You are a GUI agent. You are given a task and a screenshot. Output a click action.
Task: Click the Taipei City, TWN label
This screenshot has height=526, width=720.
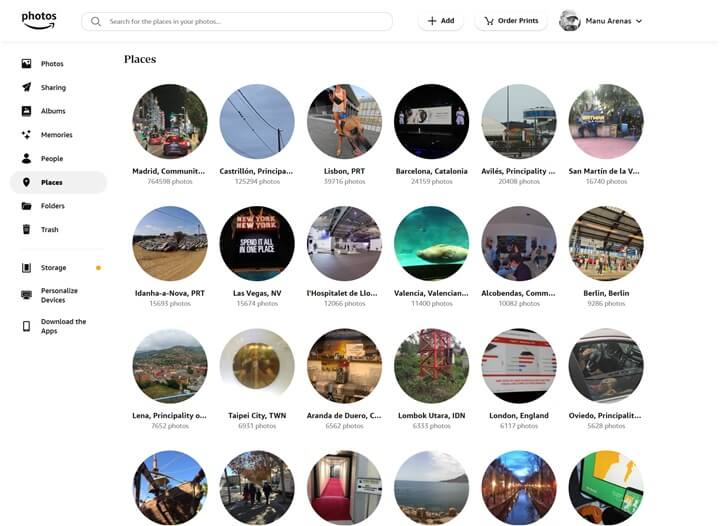click(257, 415)
